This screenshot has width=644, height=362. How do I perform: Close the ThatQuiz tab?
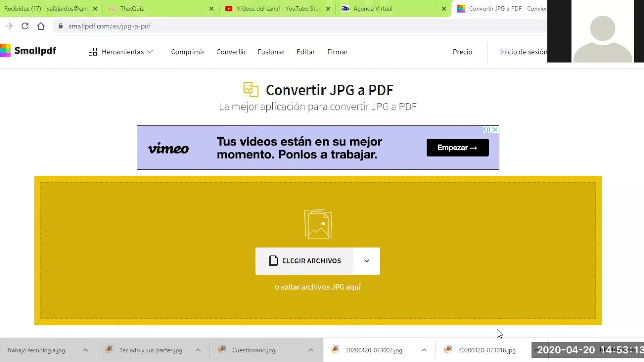pyautogui.click(x=211, y=9)
